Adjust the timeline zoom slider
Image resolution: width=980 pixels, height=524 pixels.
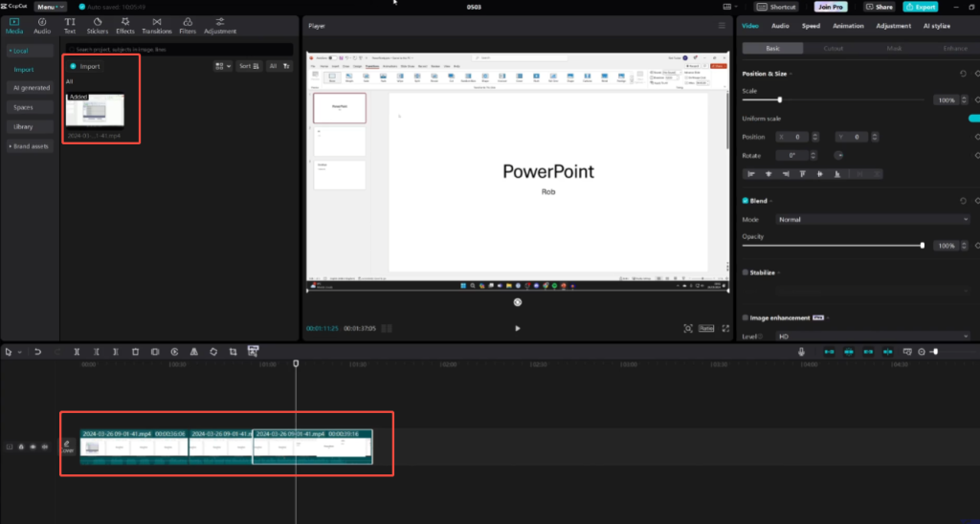pyautogui.click(x=934, y=352)
